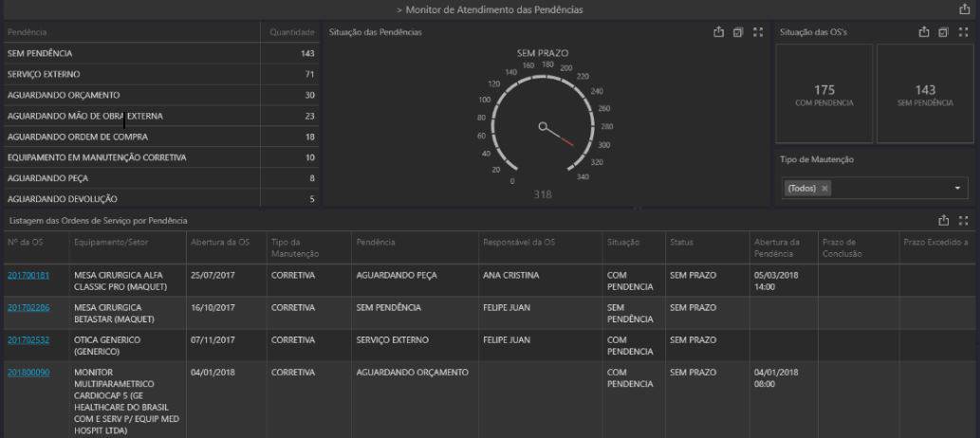
Task: Maximize the Listagem das Ordens de Serviço panel
Action: [x=964, y=221]
